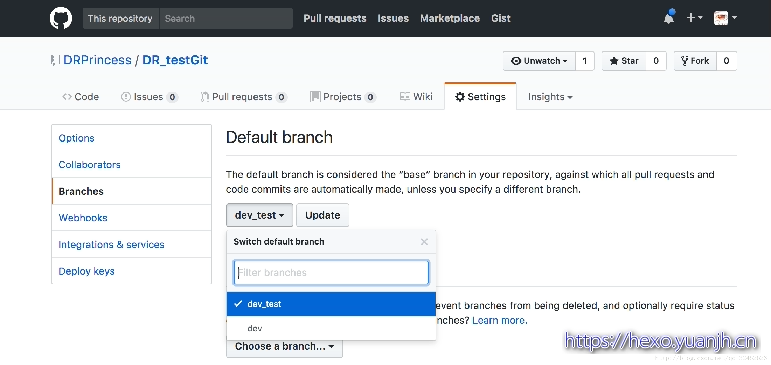771x365 pixels.
Task: Open the Learn more link
Action: pos(500,320)
